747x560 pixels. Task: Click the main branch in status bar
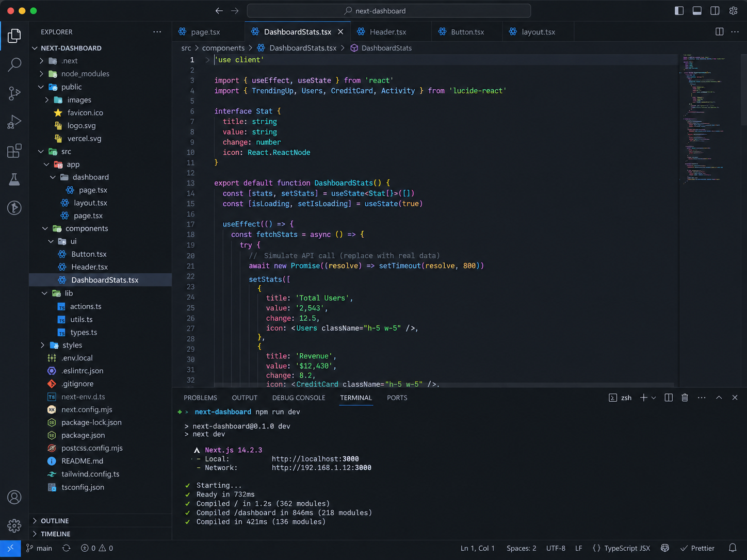(x=39, y=548)
